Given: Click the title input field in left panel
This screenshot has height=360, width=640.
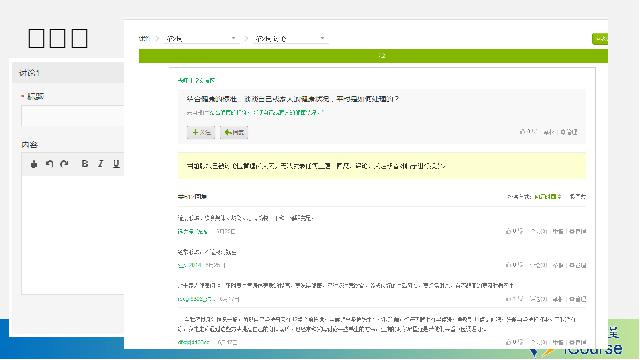Looking at the screenshot, I should (x=73, y=116).
